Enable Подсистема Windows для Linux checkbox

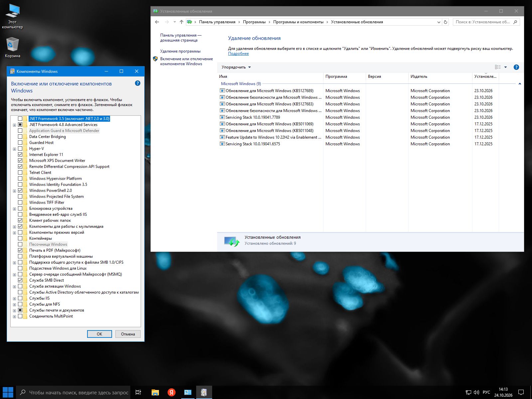click(20, 268)
